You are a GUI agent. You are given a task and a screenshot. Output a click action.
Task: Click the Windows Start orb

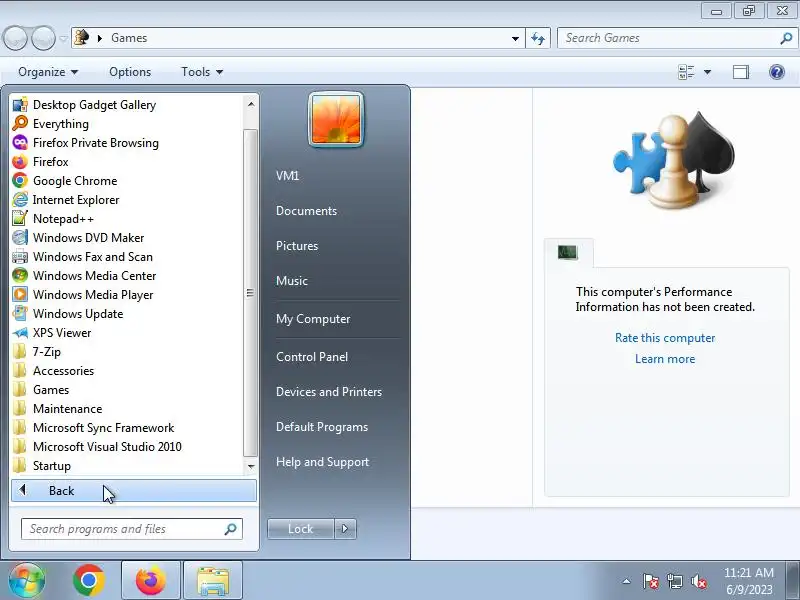(27, 580)
